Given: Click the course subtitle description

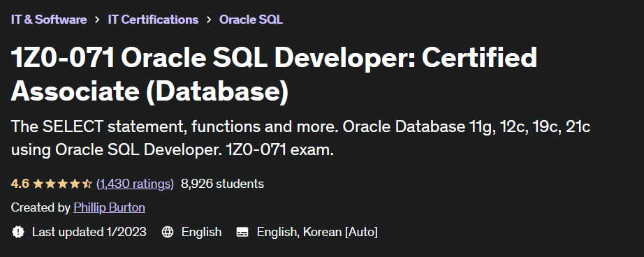Looking at the screenshot, I should (300, 138).
